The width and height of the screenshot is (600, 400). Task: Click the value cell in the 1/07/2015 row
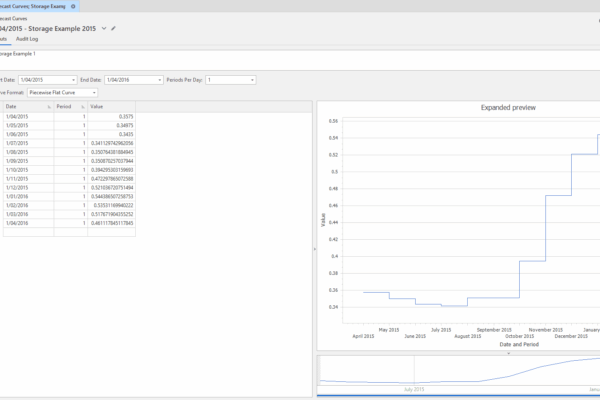click(111, 143)
